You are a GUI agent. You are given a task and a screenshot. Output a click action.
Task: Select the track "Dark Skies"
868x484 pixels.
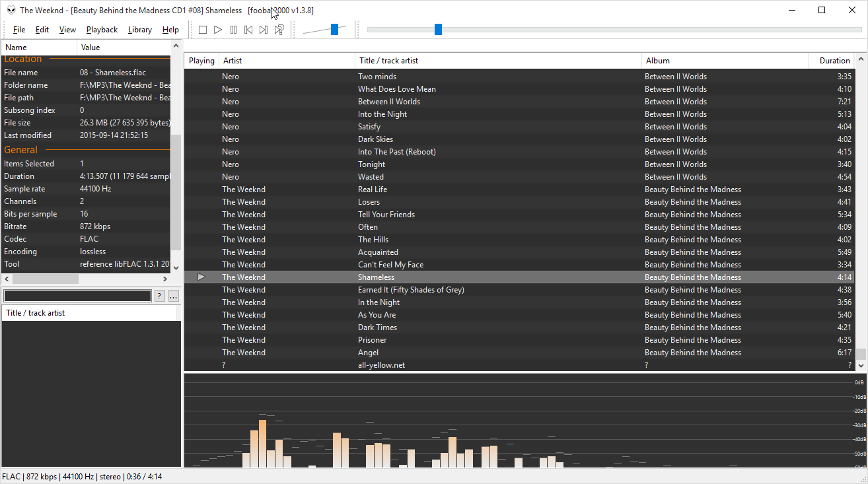(x=519, y=139)
